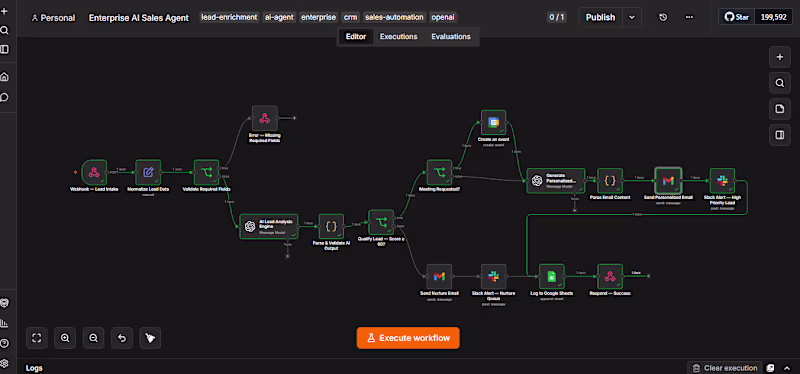
Task: Toggle the left sidebar panel icon
Action: [5, 49]
